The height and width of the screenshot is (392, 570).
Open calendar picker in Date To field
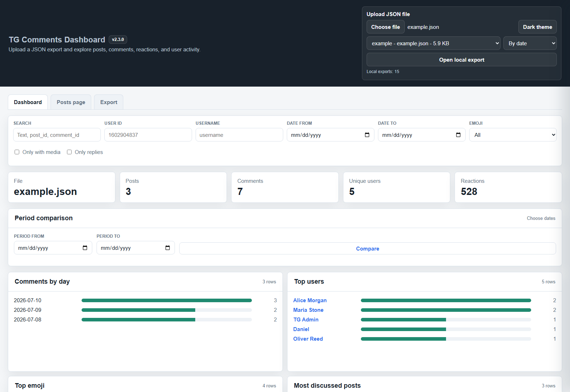(x=458, y=135)
